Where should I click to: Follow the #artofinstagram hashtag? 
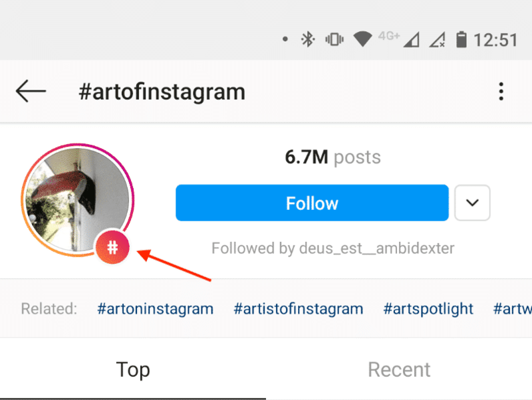312,203
